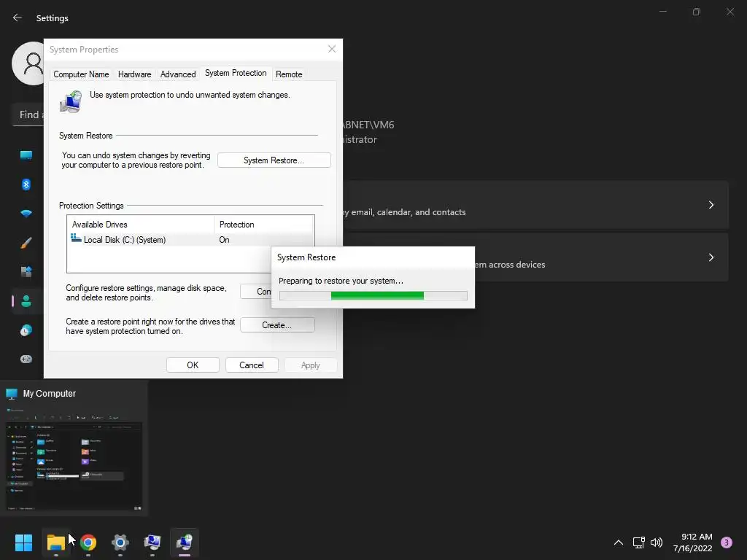
Task: Open File Explorer from the taskbar
Action: pyautogui.click(x=55, y=542)
